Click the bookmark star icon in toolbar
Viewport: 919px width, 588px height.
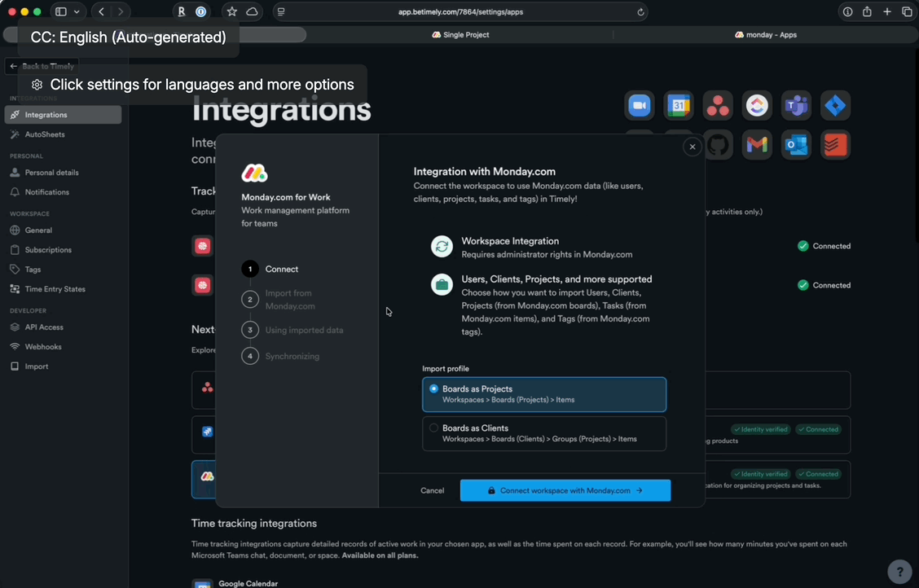coord(232,11)
